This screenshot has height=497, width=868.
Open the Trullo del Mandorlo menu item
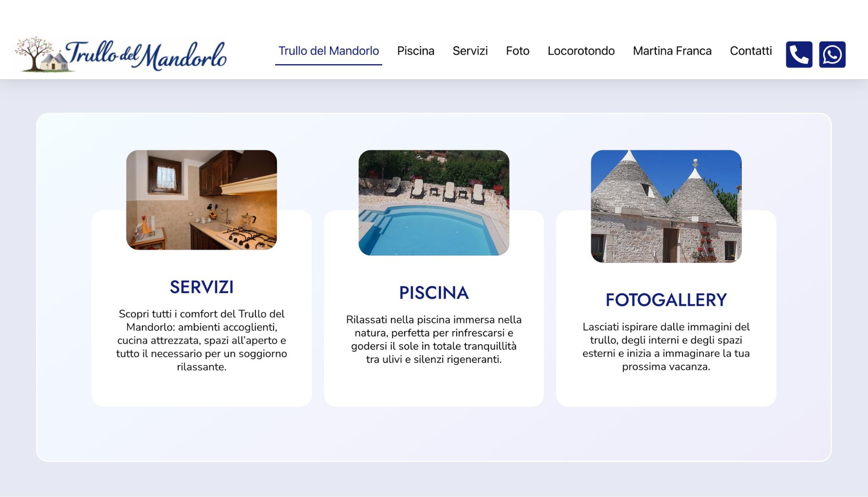[x=328, y=51]
